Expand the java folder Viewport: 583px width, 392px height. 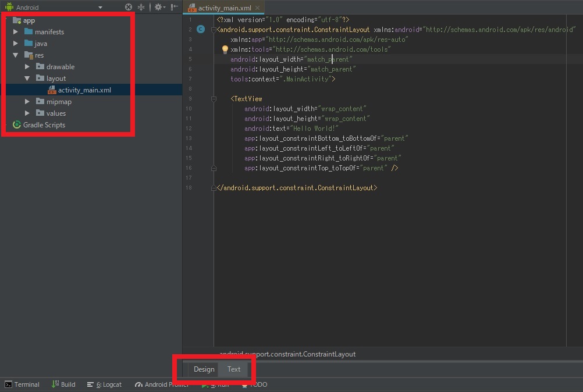point(16,44)
